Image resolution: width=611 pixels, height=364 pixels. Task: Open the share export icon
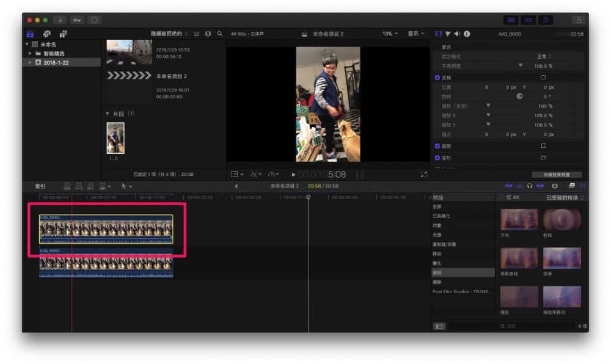(x=579, y=20)
